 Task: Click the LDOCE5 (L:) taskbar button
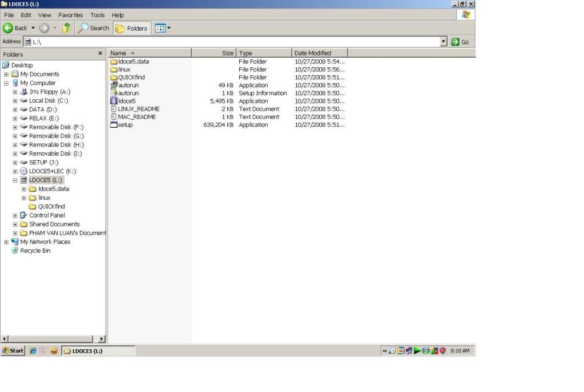(98, 351)
